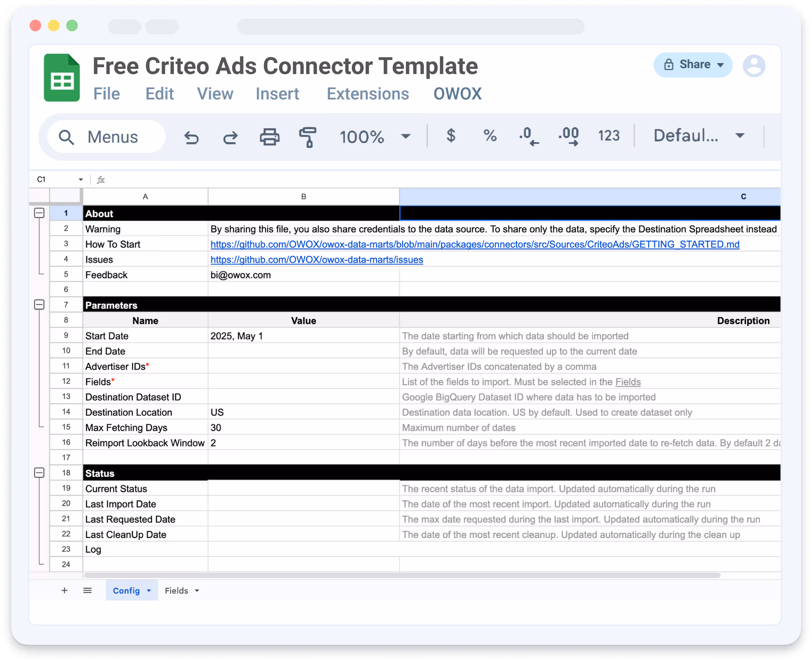The height and width of the screenshot is (661, 812).
Task: Click the Reimport Lookback Window value '2'
Action: point(303,442)
